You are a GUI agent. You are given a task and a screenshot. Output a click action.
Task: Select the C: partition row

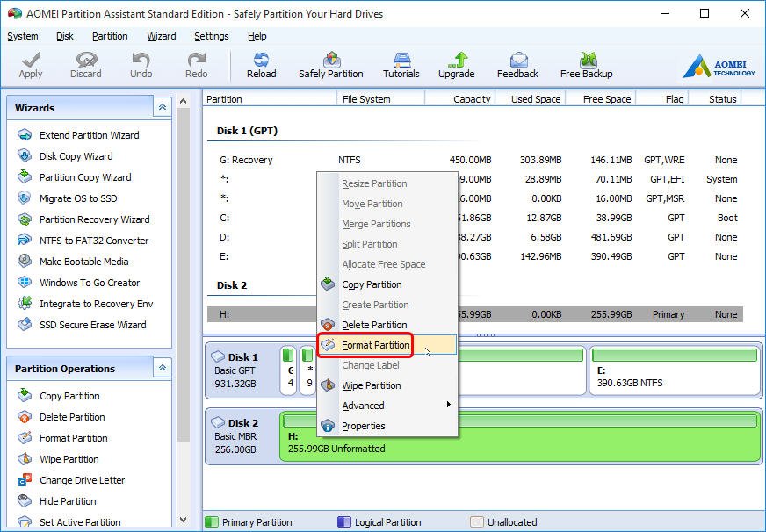pyautogui.click(x=475, y=218)
